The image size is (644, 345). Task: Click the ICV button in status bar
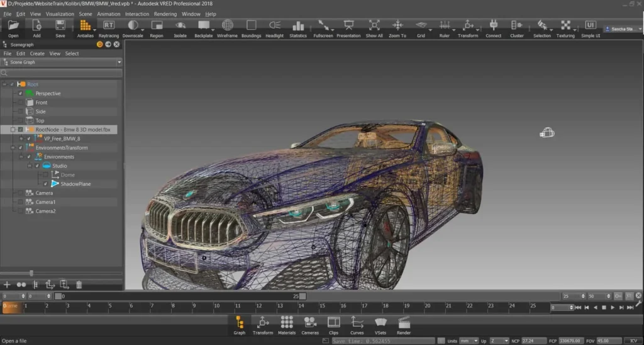pos(633,341)
